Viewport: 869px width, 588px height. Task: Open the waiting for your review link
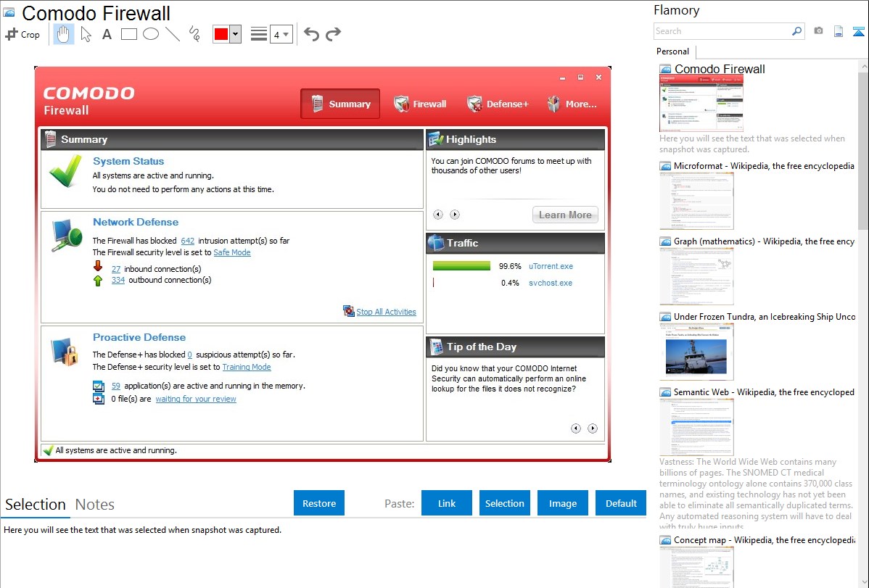[x=196, y=399]
